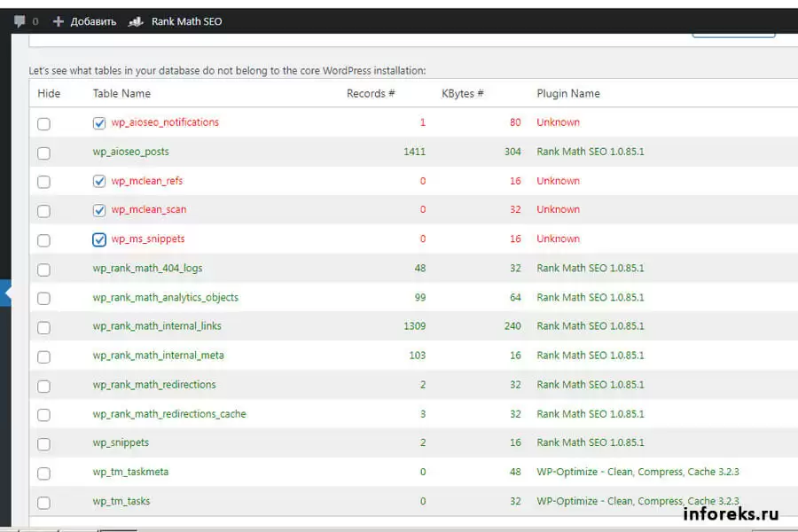Image resolution: width=798 pixels, height=532 pixels.
Task: Click the Table Name column header
Action: coord(121,94)
